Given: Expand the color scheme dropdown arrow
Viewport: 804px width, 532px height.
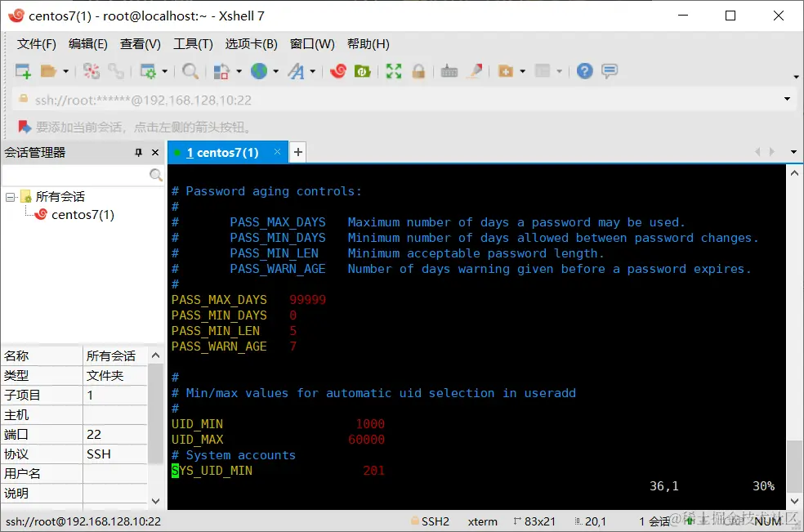Looking at the screenshot, I should (x=239, y=71).
